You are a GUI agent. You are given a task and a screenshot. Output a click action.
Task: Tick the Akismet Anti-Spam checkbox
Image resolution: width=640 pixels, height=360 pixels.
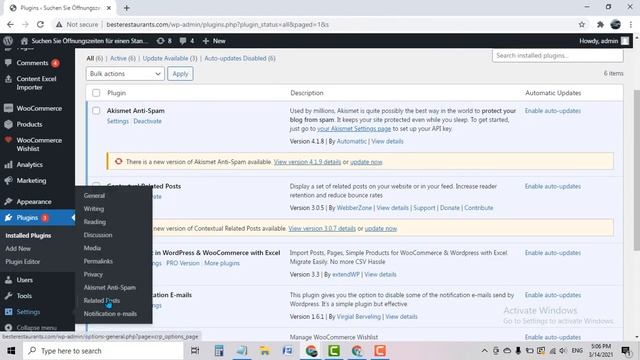tap(96, 111)
